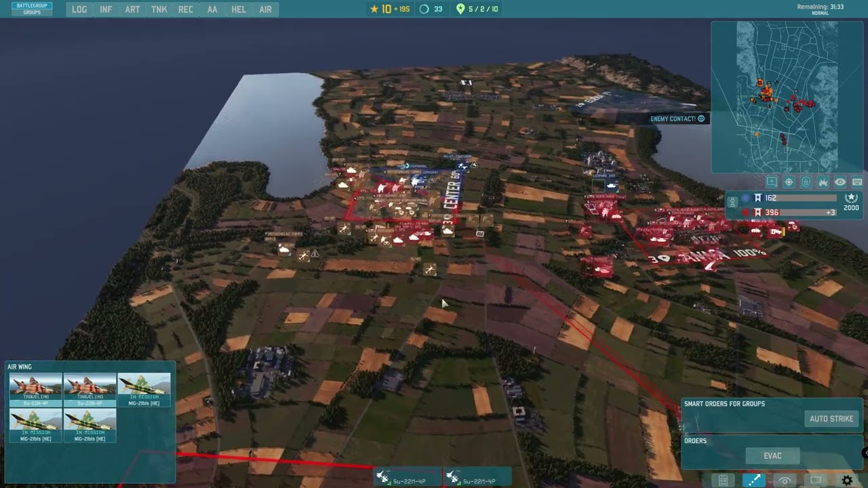Click the command zone pin indicator

[477, 9]
